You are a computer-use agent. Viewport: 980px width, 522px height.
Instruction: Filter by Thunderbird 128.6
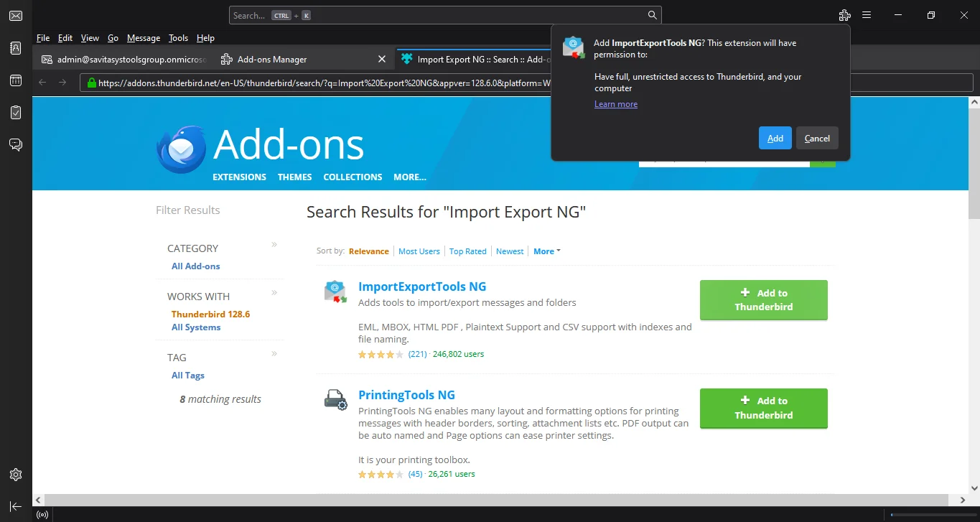pos(210,314)
